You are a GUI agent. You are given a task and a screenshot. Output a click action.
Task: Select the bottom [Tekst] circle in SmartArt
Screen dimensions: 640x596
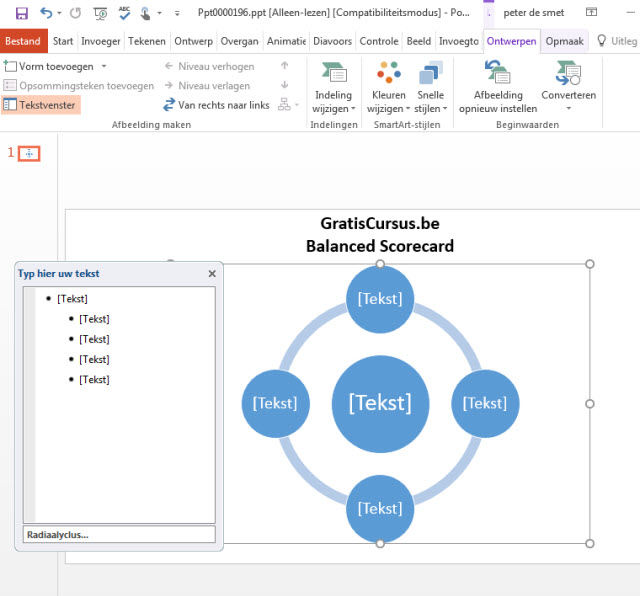380,509
